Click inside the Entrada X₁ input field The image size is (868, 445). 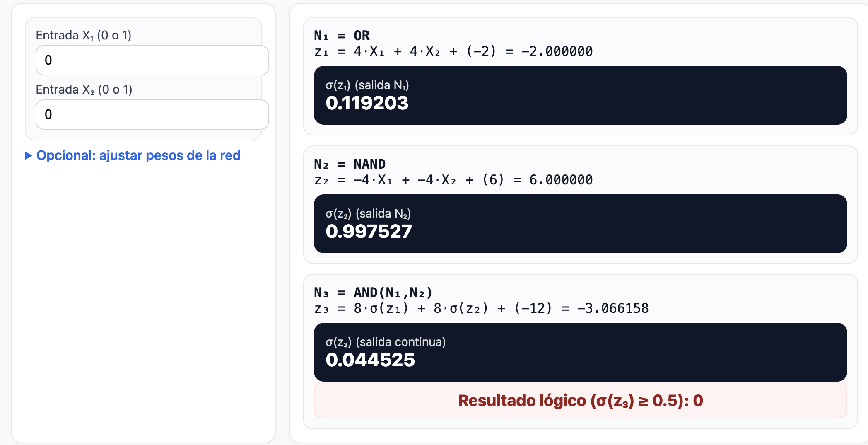152,60
